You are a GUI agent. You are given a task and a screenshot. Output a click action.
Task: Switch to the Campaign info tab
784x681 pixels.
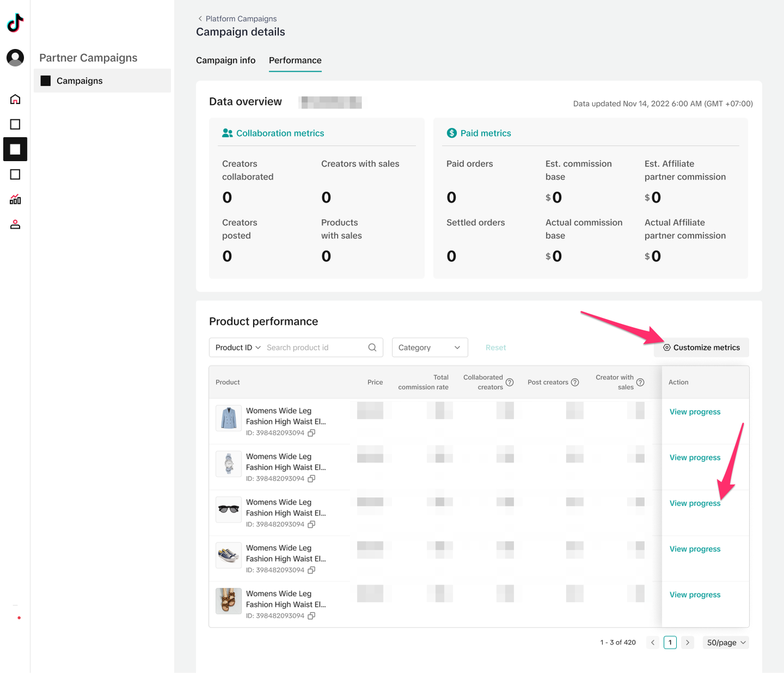(225, 60)
